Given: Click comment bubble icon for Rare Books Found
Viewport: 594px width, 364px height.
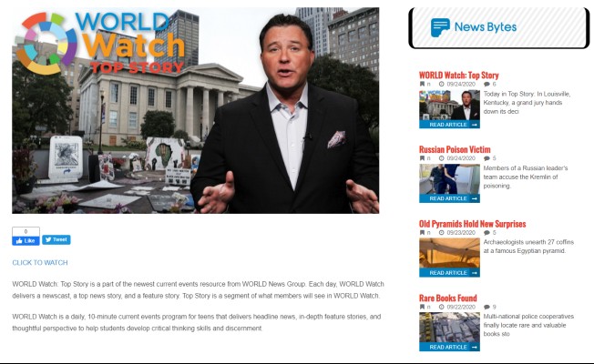Looking at the screenshot, I should point(486,307).
